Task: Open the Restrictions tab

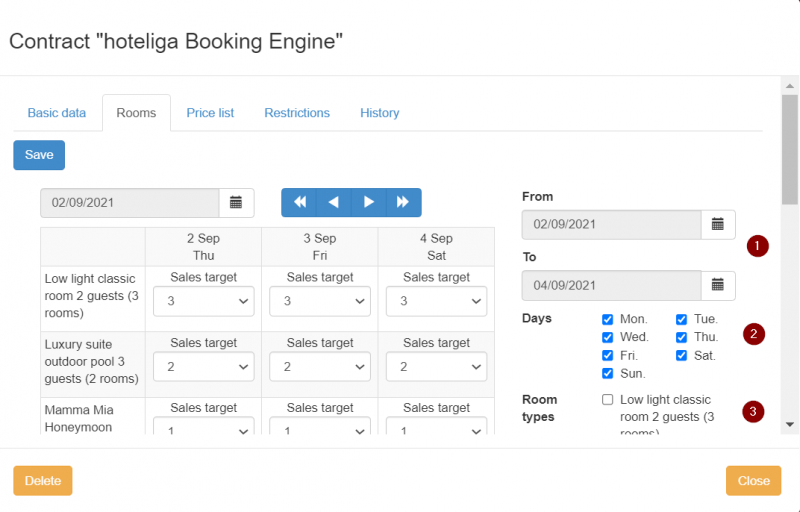Action: (297, 113)
